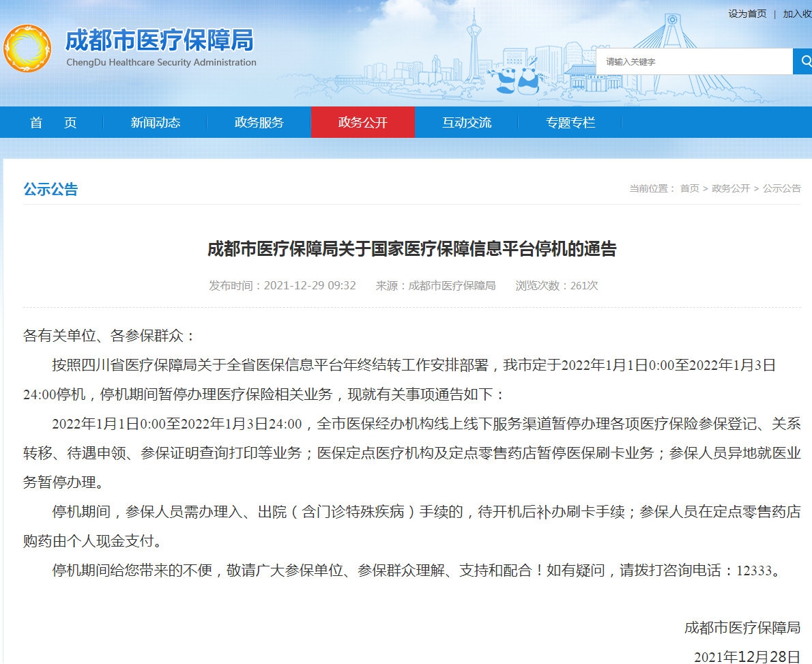The image size is (812, 664).
Task: Click the Chengdu Healthcare Security Administration sun logo
Action: pos(27,48)
